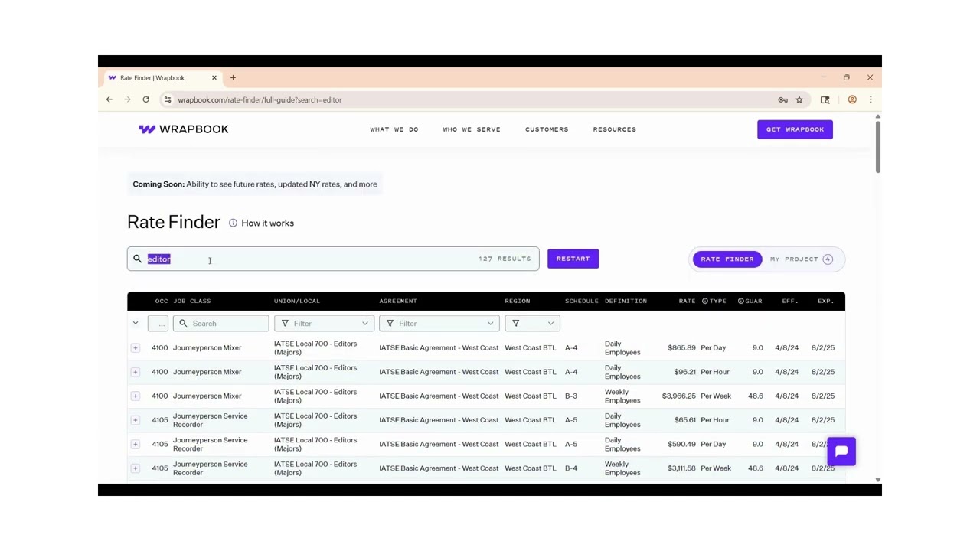
Task: Toggle the expand-all chevron in filter row
Action: [x=136, y=323]
